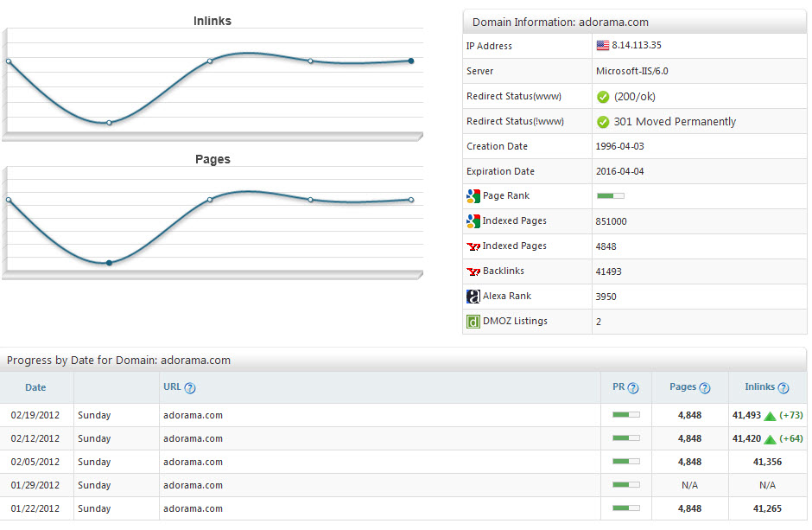Click the Inlinks column header label

tap(759, 387)
